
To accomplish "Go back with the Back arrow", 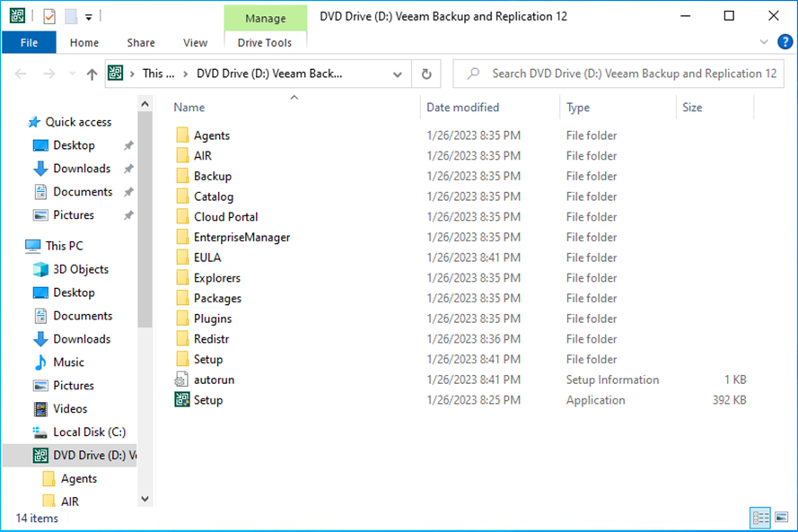I will coord(21,74).
